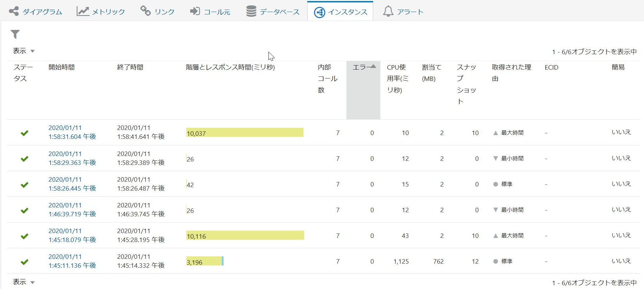Click status checkmark for 1:58:26.445 row
This screenshot has width=644, height=289.
click(x=24, y=185)
